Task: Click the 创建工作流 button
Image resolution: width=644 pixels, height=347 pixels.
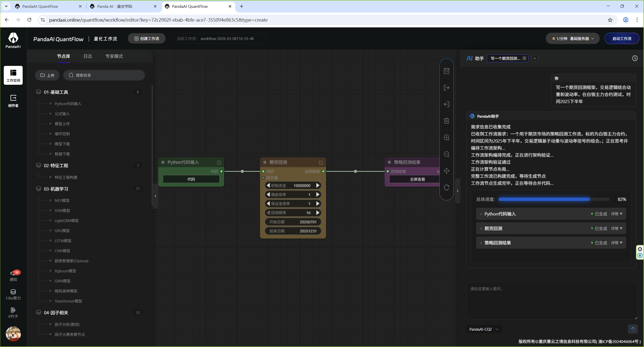Action: [147, 38]
